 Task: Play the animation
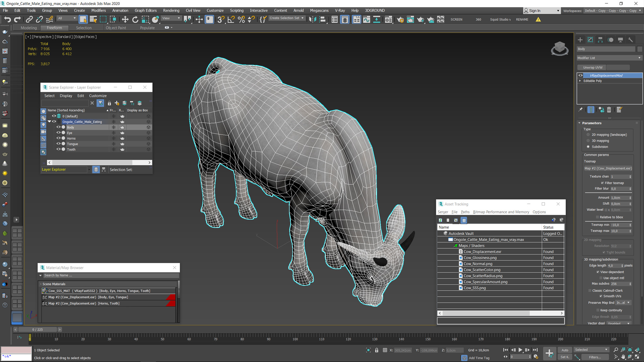tap(520, 350)
